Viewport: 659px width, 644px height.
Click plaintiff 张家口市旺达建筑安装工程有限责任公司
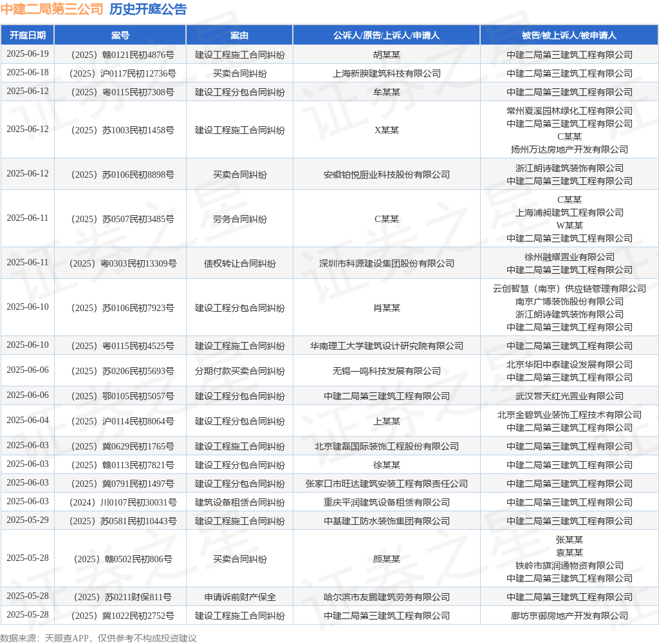point(387,484)
